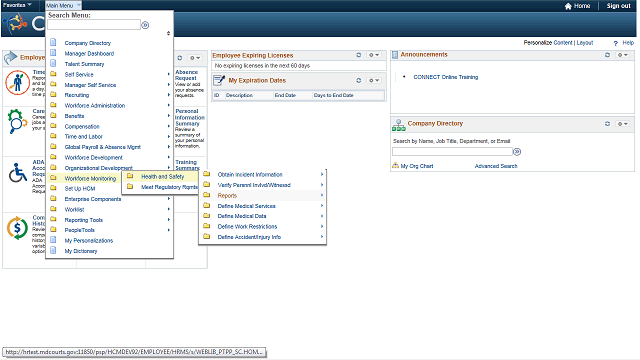This screenshot has height=360, width=640.
Task: Open CONNECT Online Training link
Action: tap(446, 77)
